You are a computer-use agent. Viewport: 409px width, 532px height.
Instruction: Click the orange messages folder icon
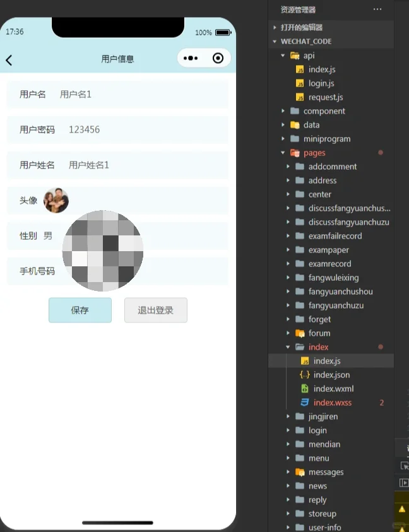(x=300, y=472)
